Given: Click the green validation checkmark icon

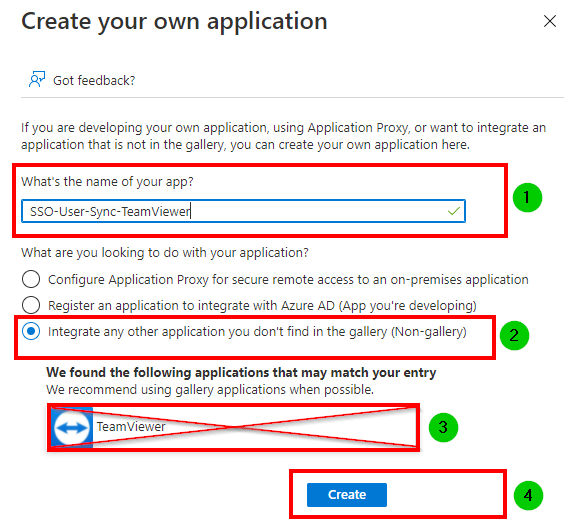Looking at the screenshot, I should tap(454, 211).
